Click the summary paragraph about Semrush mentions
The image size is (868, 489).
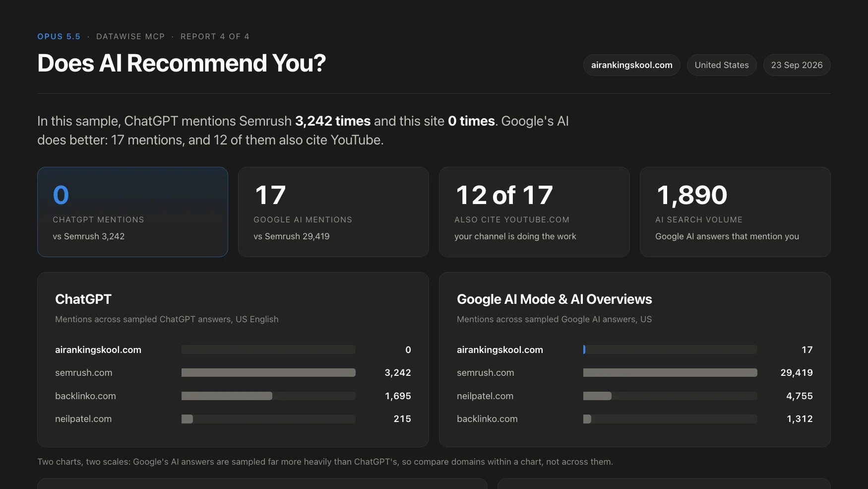pyautogui.click(x=303, y=131)
